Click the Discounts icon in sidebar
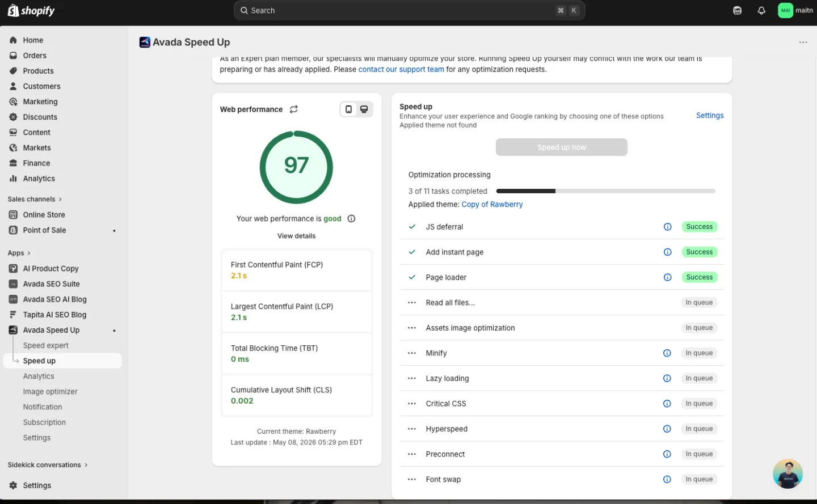 tap(13, 117)
